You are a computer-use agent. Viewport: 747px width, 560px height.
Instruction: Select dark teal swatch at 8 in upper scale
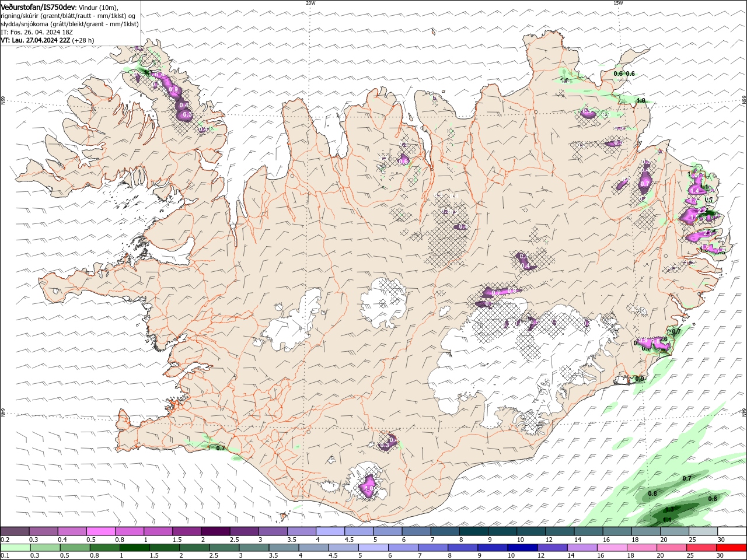(474, 531)
